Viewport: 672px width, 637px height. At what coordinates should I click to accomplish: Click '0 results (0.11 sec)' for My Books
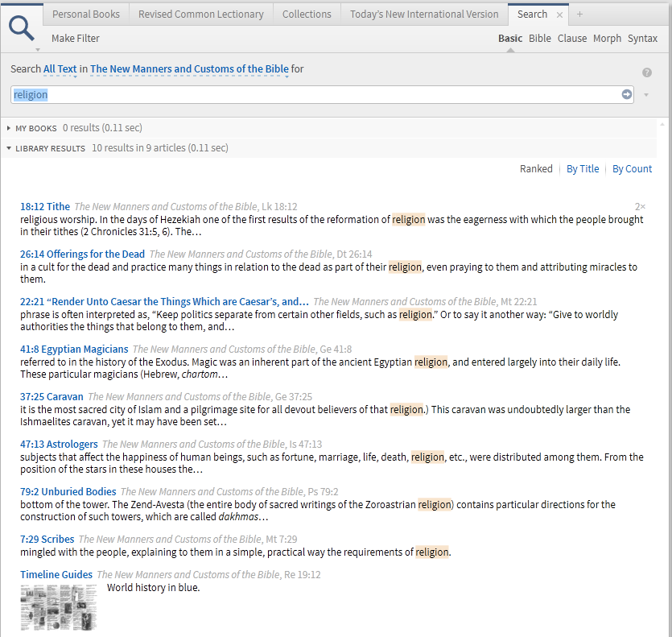point(102,128)
